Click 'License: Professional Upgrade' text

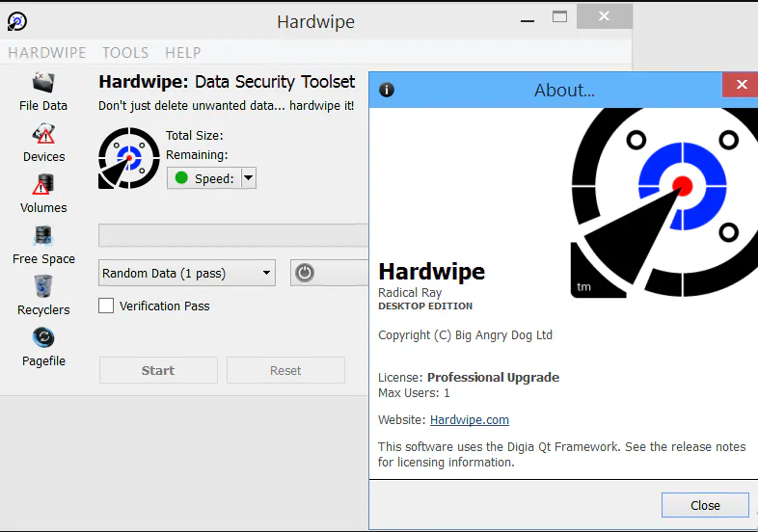click(469, 378)
